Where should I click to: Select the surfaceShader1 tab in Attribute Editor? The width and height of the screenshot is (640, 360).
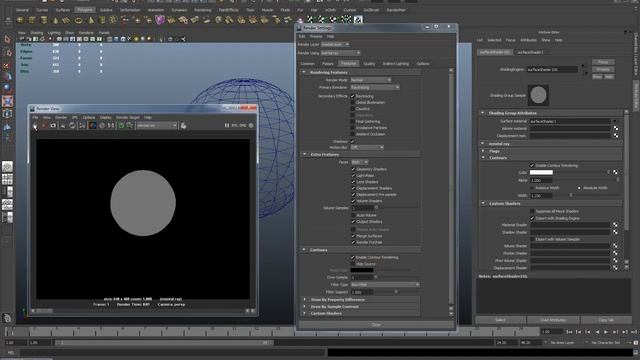click(x=531, y=52)
